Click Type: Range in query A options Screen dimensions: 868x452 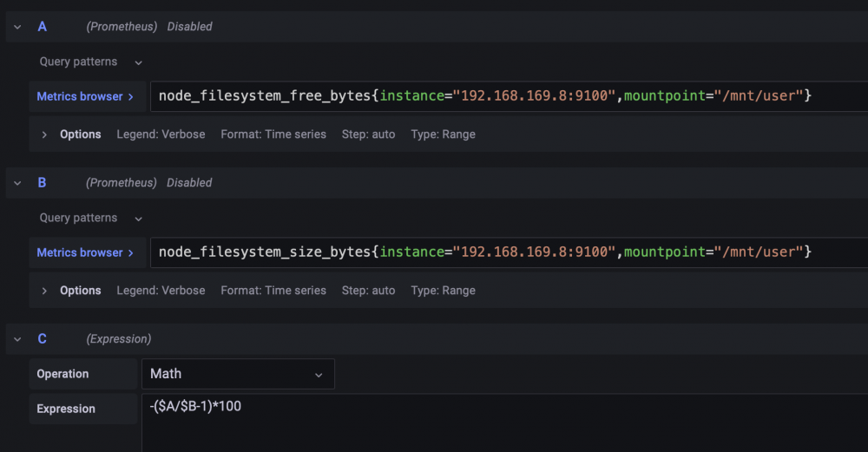pyautogui.click(x=443, y=134)
